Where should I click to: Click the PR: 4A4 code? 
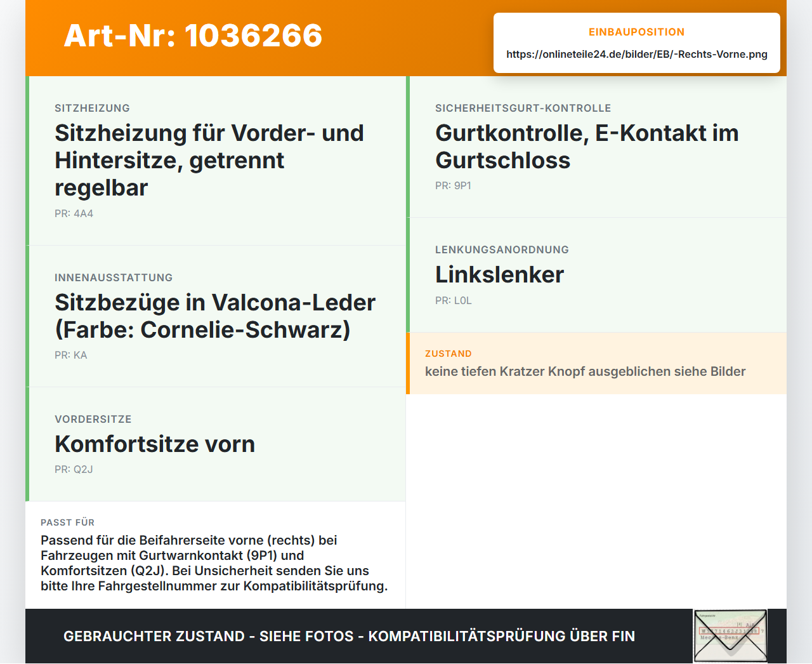coord(74,214)
